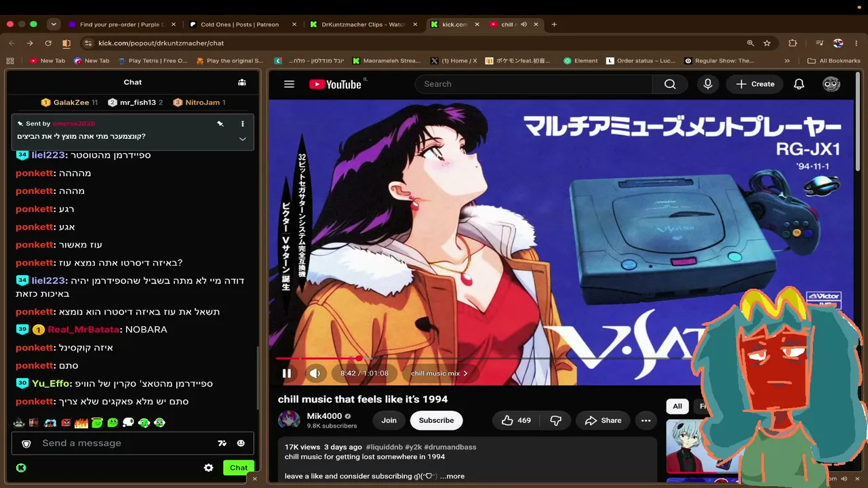Image resolution: width=868 pixels, height=488 pixels.
Task: Open the Play Tetris bookmark
Action: 153,60
